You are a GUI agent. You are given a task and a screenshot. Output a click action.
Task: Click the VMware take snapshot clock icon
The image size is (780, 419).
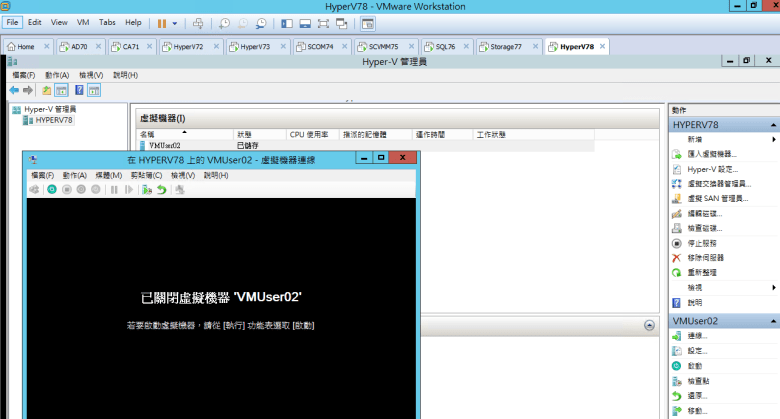point(225,22)
